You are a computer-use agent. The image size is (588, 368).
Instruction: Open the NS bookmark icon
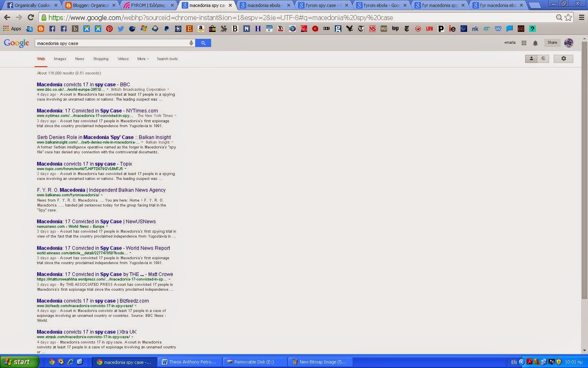[x=372, y=29]
